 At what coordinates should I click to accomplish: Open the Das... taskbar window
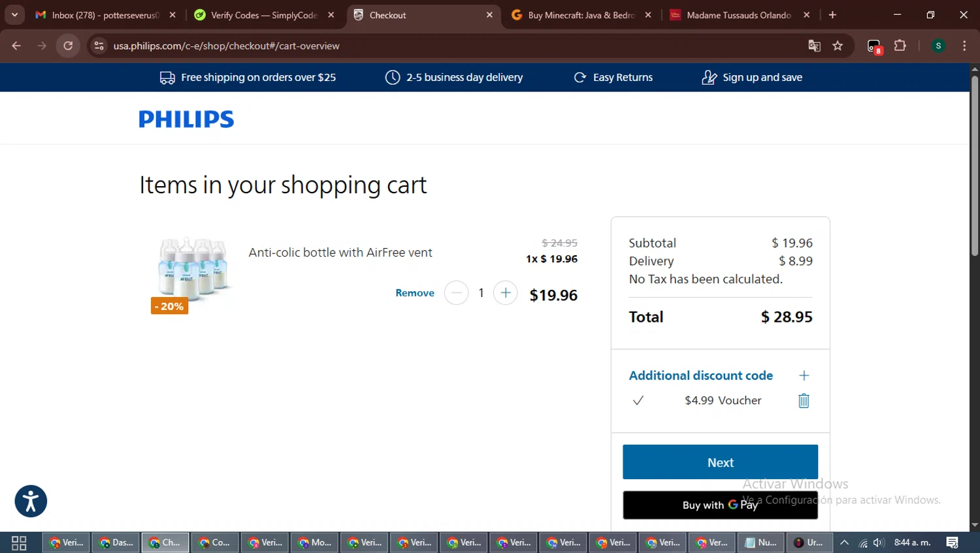pyautogui.click(x=116, y=543)
